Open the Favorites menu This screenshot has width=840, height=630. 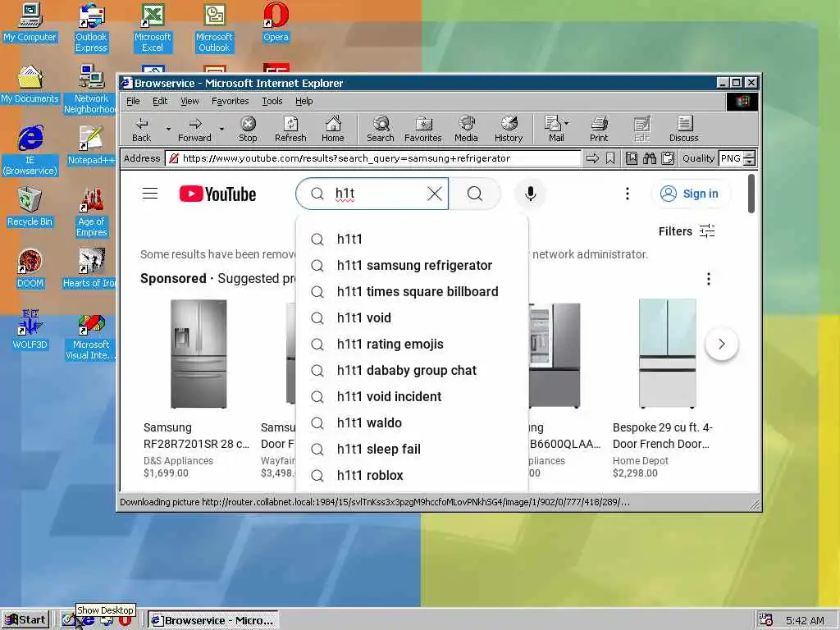point(230,101)
